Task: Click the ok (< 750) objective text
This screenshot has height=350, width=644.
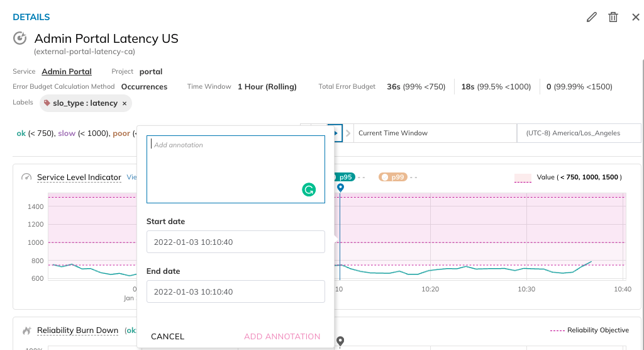Action: point(35,133)
